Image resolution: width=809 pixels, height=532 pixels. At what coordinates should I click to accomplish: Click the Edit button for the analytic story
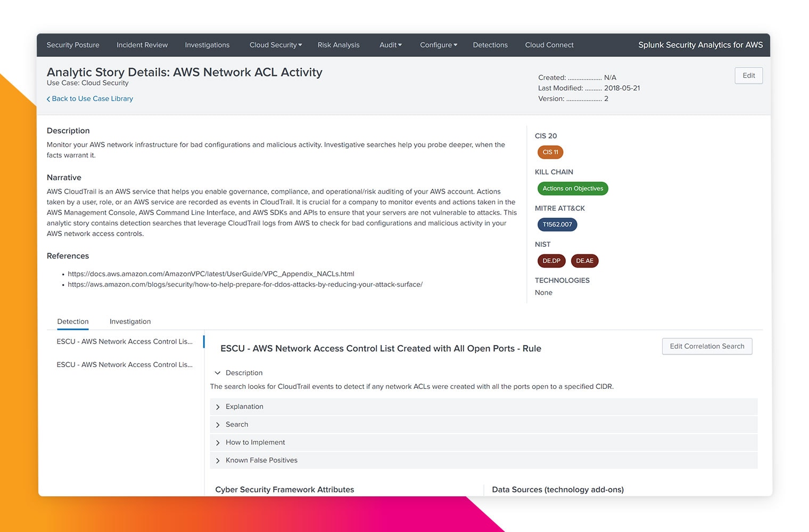749,76
